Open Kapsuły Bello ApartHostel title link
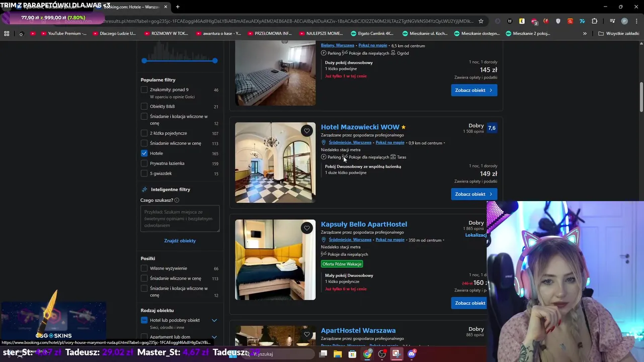 (364, 224)
